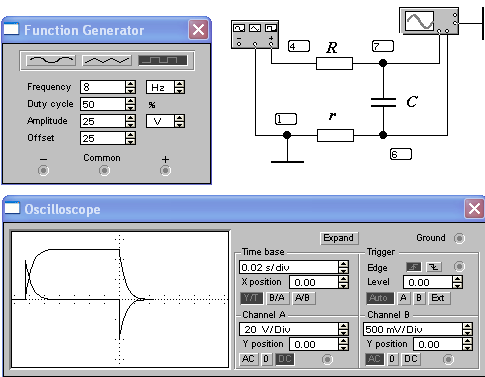The height and width of the screenshot is (377, 485).
Task: Select the square waveform button
Action: coord(163,60)
